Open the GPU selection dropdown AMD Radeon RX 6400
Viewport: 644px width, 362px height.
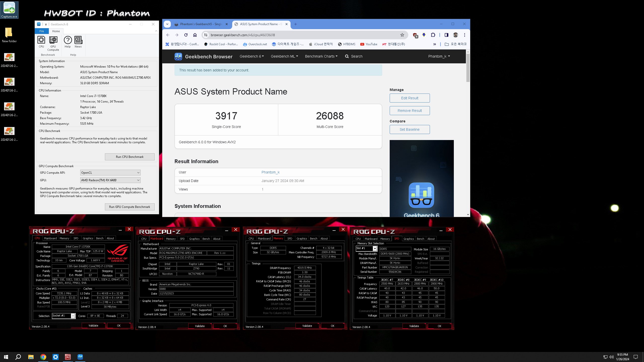110,180
